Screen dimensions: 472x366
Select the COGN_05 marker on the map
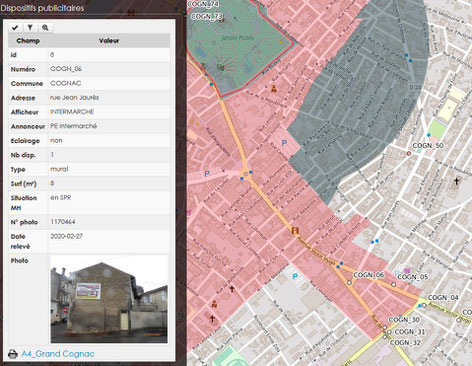tap(394, 285)
